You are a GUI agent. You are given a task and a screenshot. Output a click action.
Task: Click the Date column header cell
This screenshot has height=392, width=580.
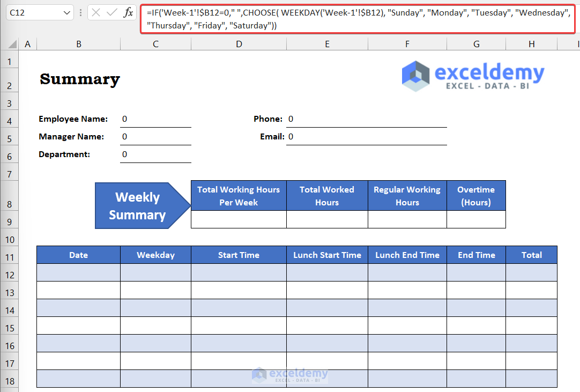(x=78, y=255)
